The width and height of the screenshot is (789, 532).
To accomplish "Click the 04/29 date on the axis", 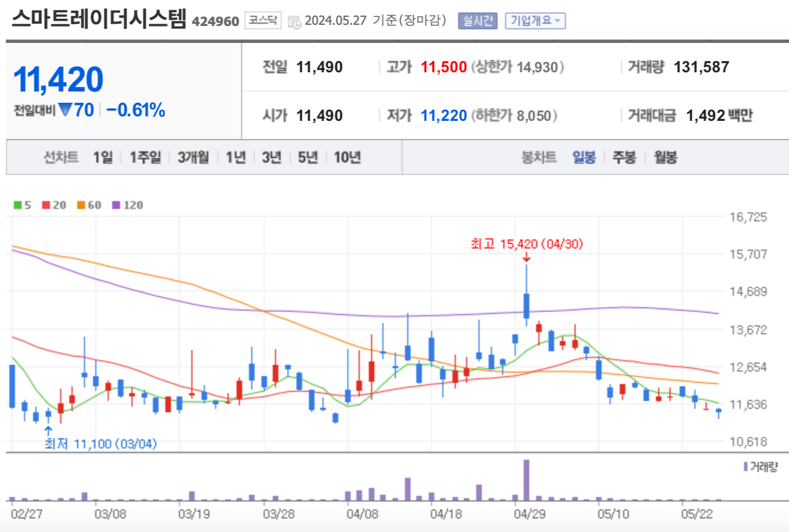I will pyautogui.click(x=530, y=514).
